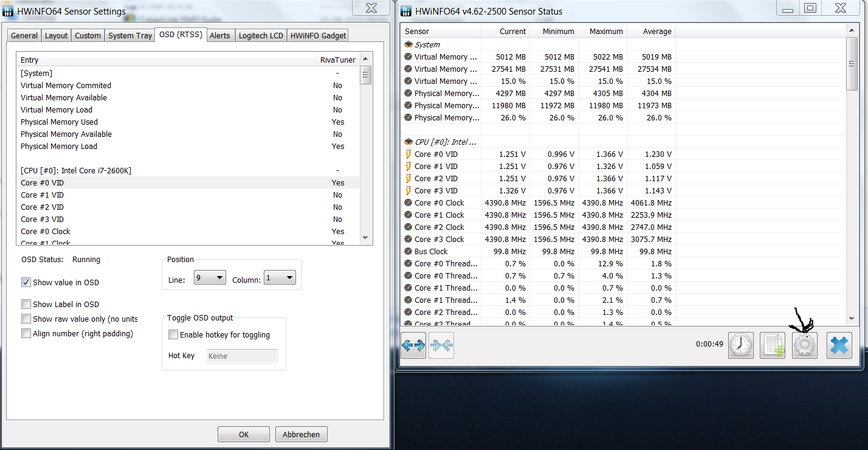Click the Average column header
The image size is (868, 450).
650,32
